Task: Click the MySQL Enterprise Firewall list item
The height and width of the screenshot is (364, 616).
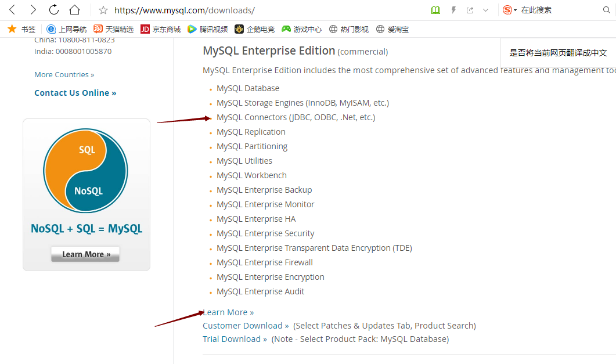Action: [264, 262]
